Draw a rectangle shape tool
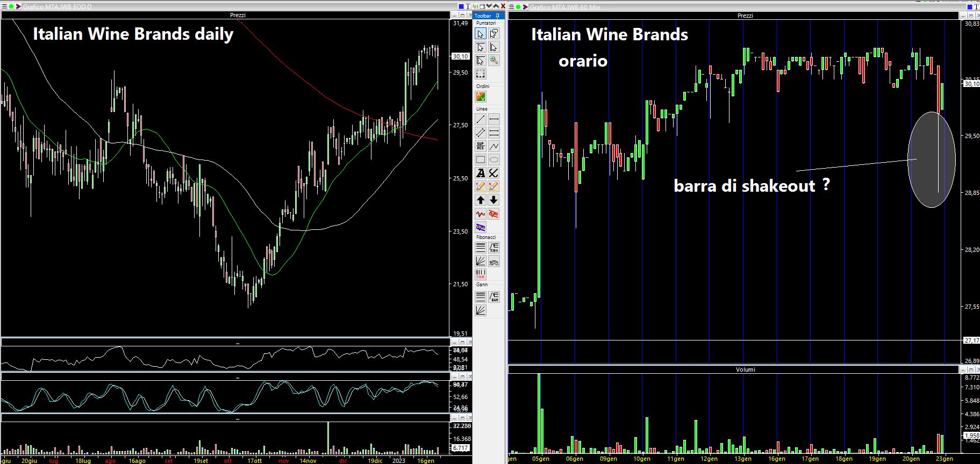Viewport: 980px width, 464px height. coord(481,160)
